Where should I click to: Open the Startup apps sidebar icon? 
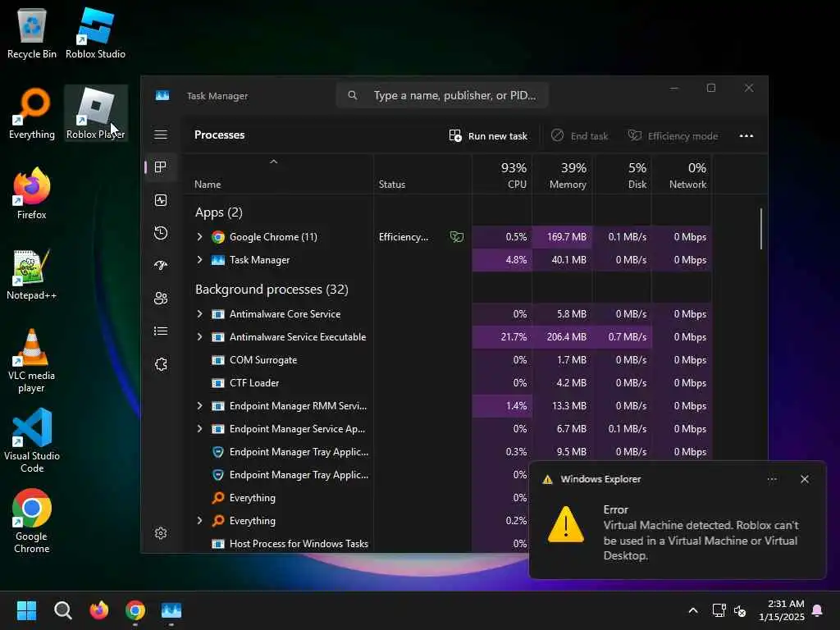point(161,265)
